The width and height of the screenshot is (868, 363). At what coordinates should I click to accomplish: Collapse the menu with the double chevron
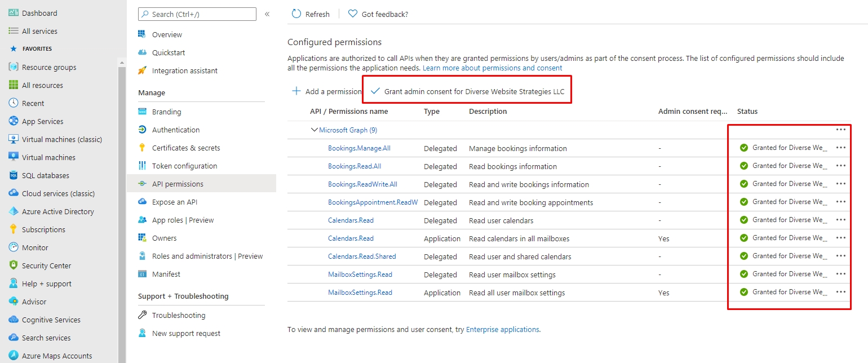(267, 14)
